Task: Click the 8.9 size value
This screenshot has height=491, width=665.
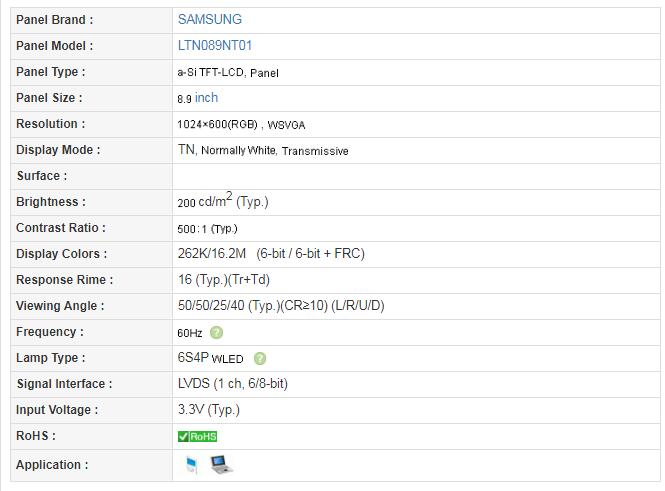Action: pyautogui.click(x=184, y=99)
